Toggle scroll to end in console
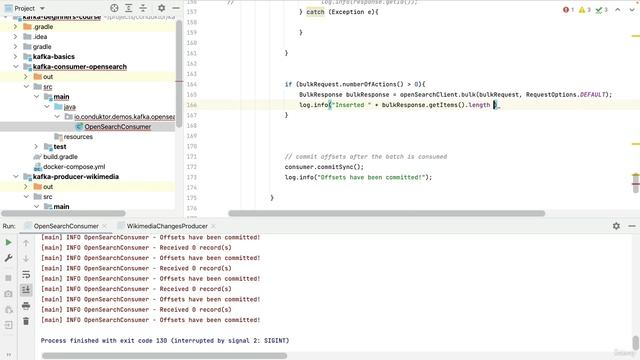640x360 pixels. 26,290
